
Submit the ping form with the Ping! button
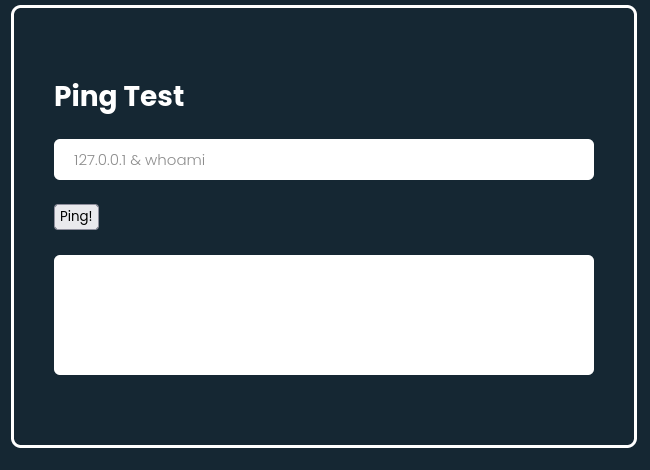76,216
